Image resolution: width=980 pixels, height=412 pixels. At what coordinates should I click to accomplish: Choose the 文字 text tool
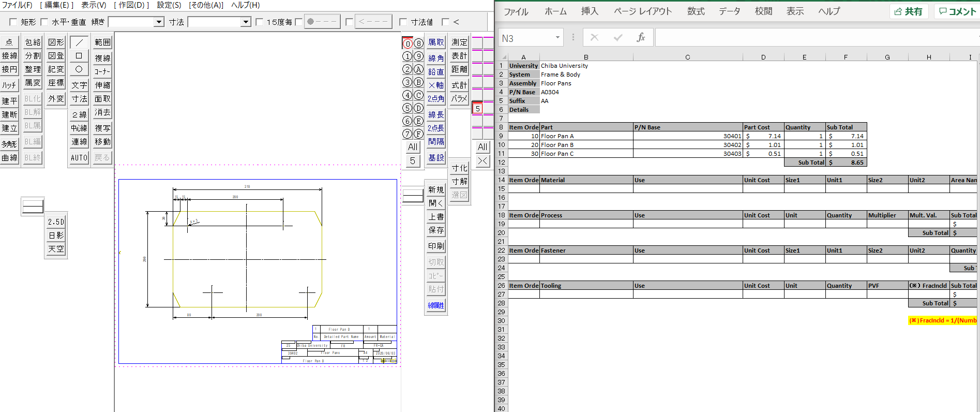[x=79, y=85]
